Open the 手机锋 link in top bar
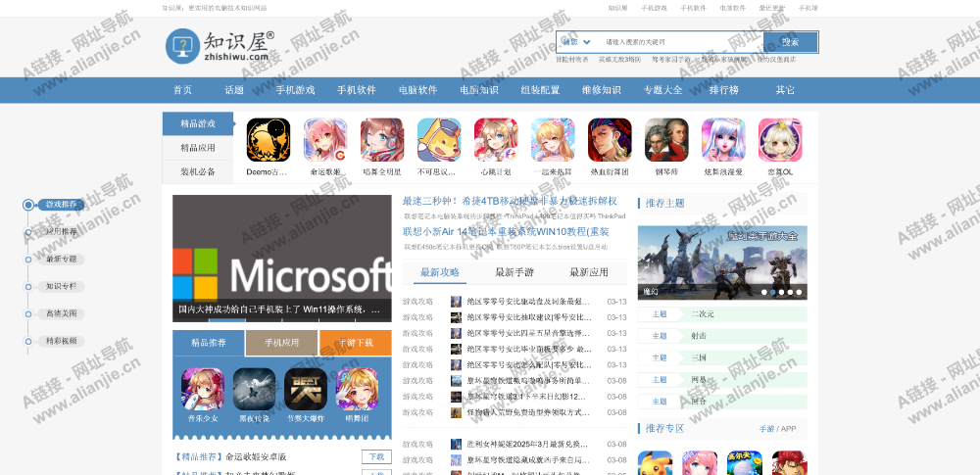Image resolution: width=980 pixels, height=475 pixels. point(808,8)
